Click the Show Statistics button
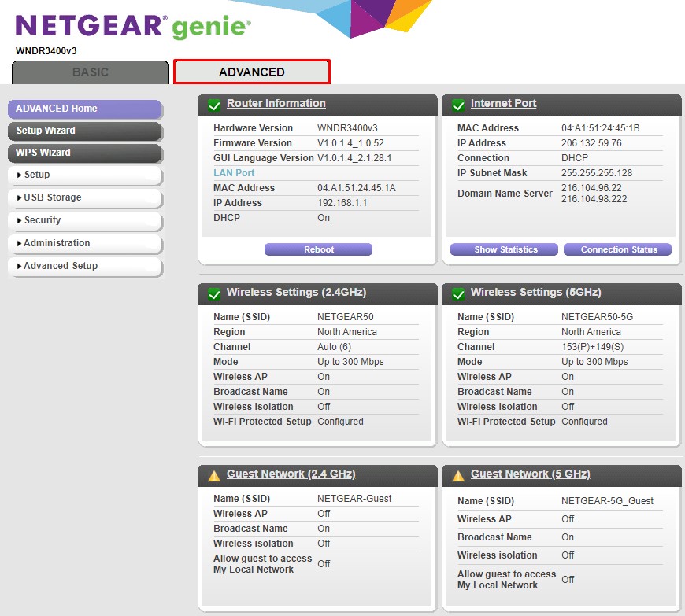Screen dimensions: 685x616 (x=504, y=249)
